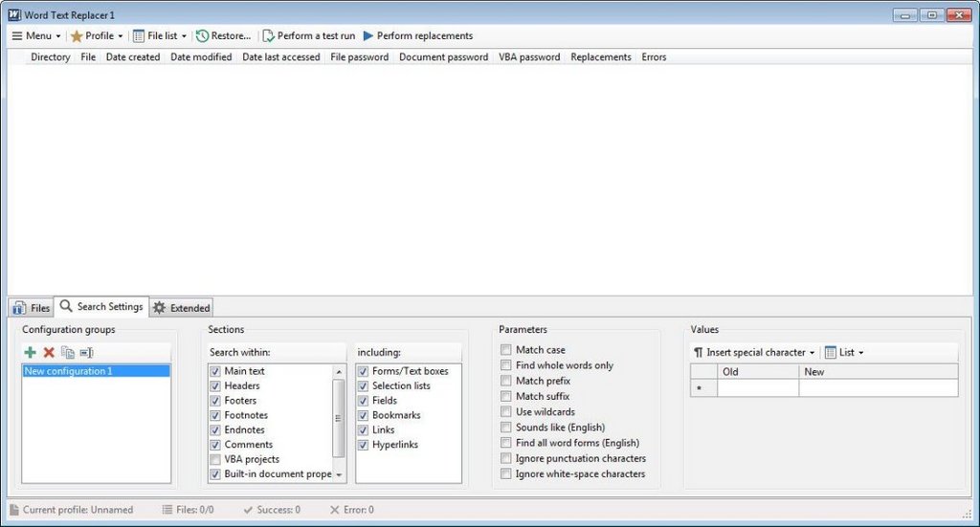Sort by the Directory column header

coord(51,56)
